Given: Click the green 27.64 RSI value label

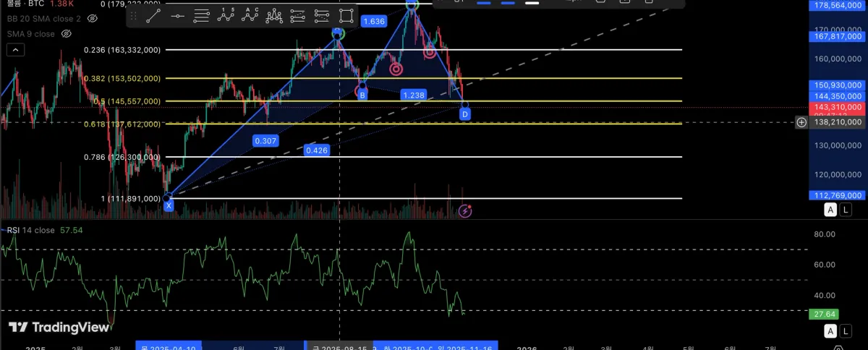Looking at the screenshot, I should point(825,314).
